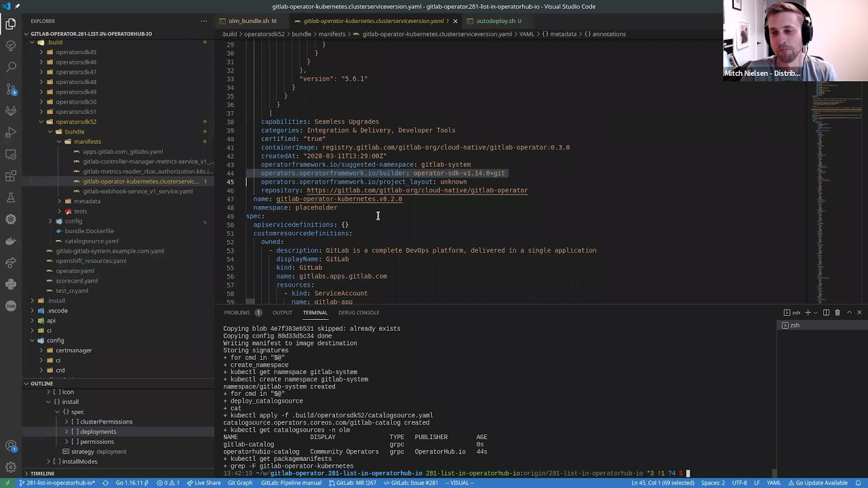This screenshot has width=868, height=488.
Task: Open the new terminal launch profile dropdown
Action: tap(814, 312)
